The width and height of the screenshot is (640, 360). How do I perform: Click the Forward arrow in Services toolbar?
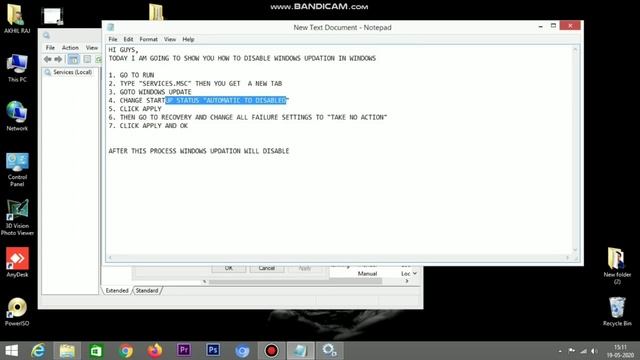[x=58, y=59]
